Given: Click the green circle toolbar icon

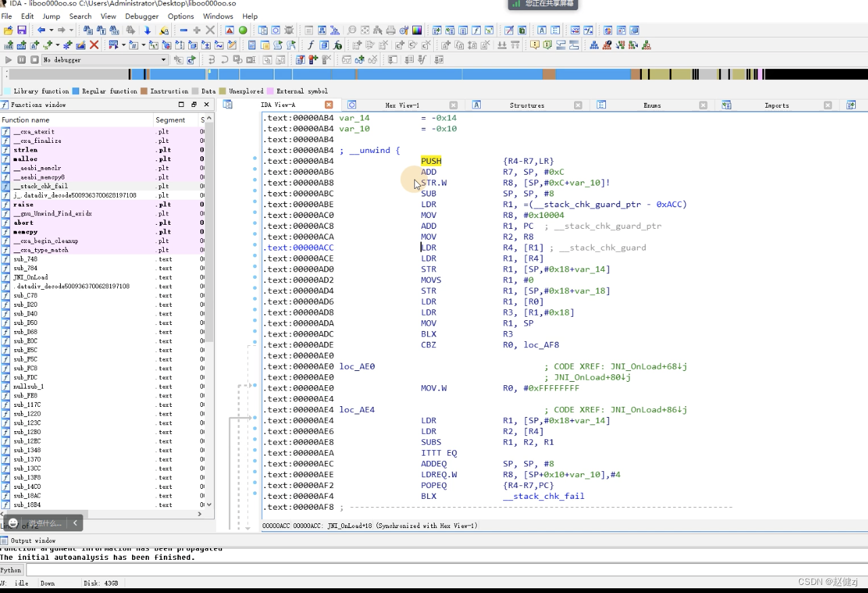Looking at the screenshot, I should (x=243, y=30).
